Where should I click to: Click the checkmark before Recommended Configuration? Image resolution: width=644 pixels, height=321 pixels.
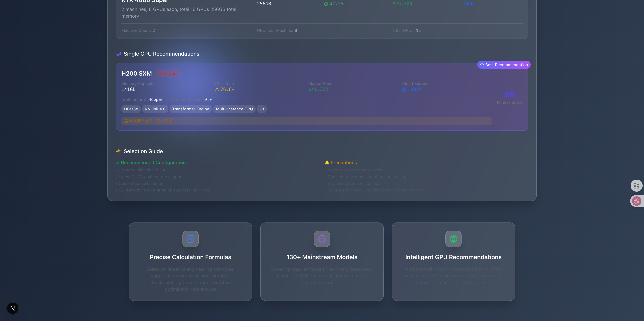click(118, 163)
